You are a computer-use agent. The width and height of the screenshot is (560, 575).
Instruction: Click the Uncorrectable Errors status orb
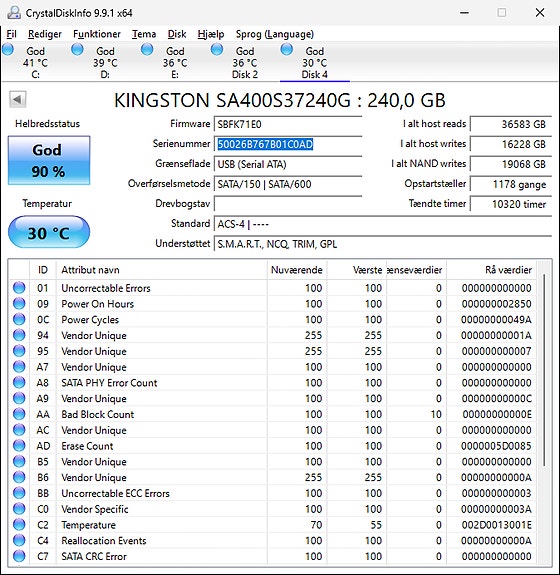coord(19,288)
